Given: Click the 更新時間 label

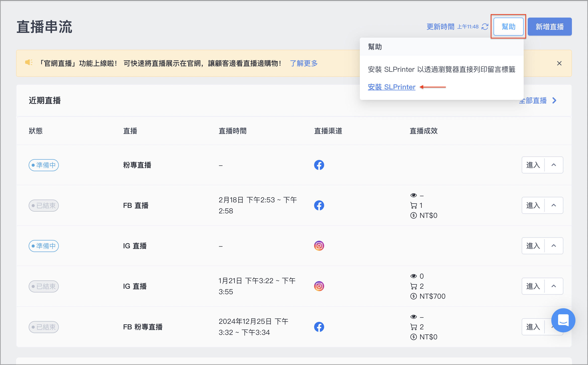Looking at the screenshot, I should [x=440, y=27].
